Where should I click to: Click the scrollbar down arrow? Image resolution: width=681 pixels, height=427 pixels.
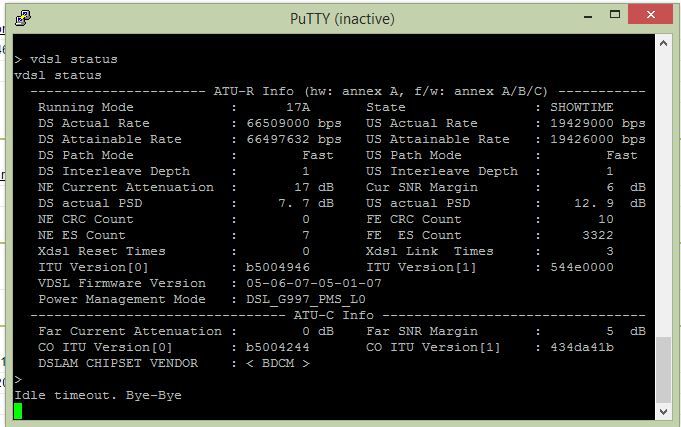pos(663,411)
